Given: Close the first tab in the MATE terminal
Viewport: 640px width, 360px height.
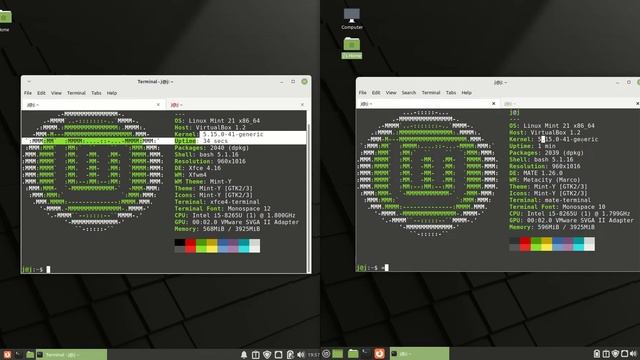Looking at the screenshot, I should [493, 104].
